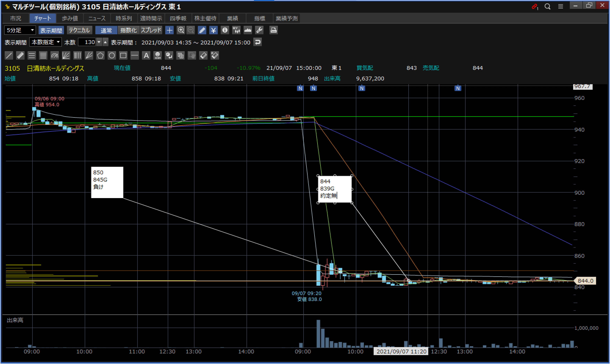This screenshot has width=610, height=364.
Task: Click the reset display period icon
Action: (x=258, y=42)
